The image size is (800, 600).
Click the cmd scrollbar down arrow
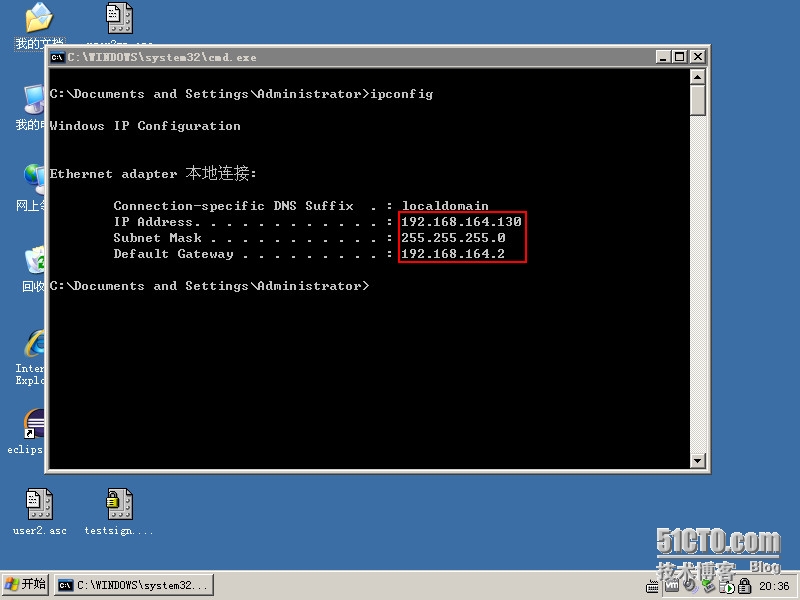(x=697, y=461)
